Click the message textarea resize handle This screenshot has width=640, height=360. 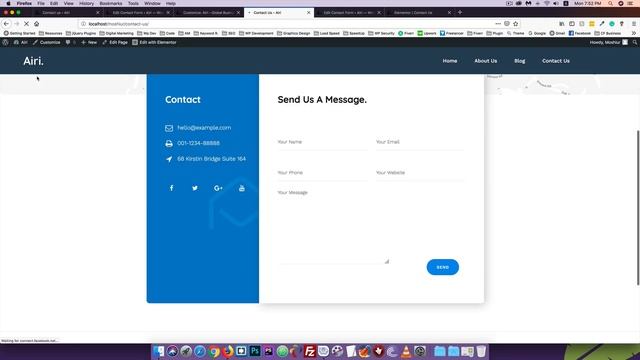[x=387, y=261]
